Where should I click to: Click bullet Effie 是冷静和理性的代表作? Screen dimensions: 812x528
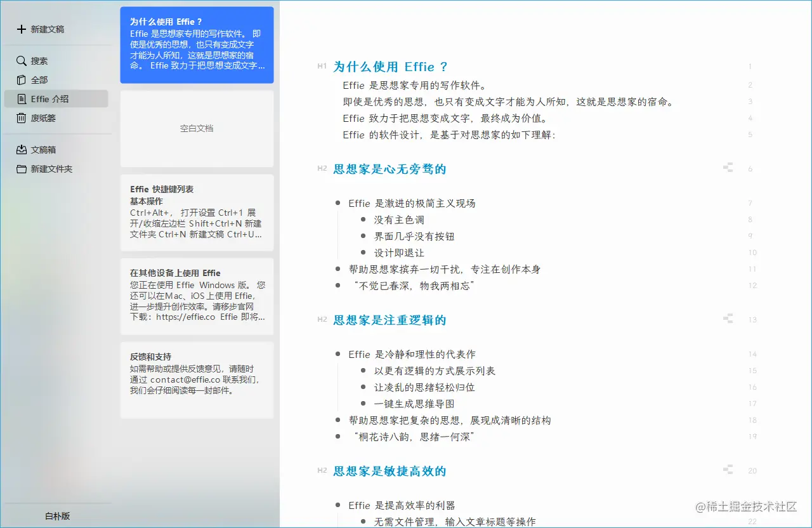click(x=412, y=354)
